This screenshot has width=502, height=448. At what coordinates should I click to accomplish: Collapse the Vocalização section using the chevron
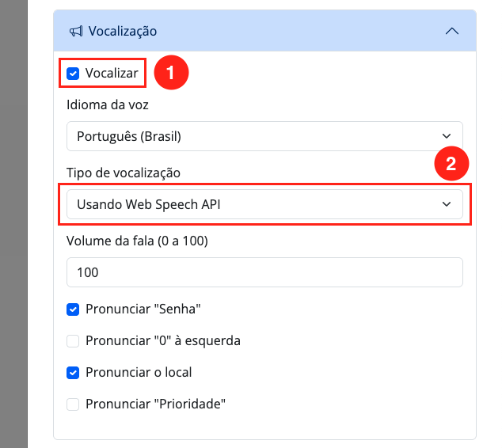(452, 32)
